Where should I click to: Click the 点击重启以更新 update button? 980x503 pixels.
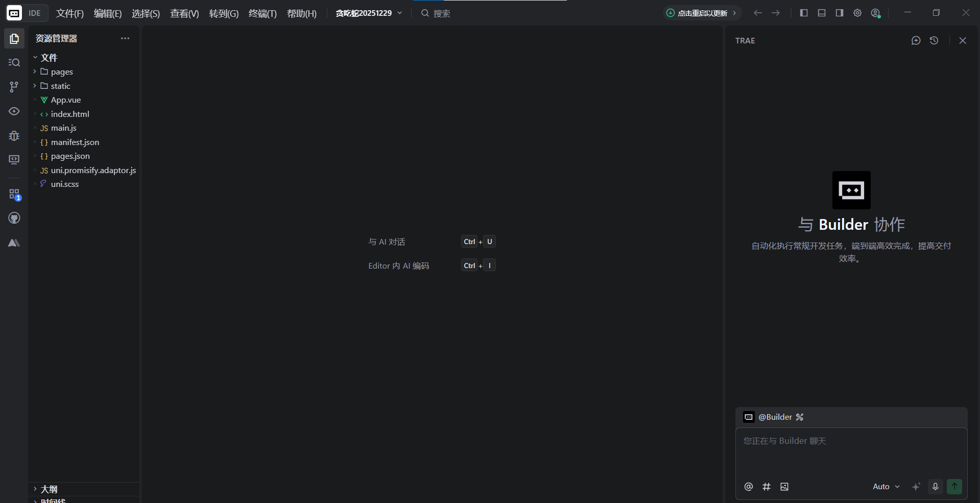tap(702, 13)
